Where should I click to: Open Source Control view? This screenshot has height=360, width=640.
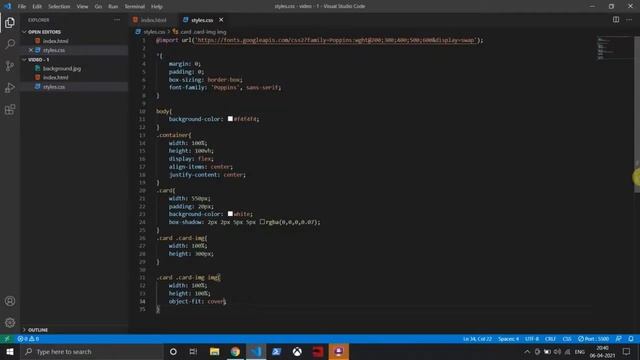pos(10,66)
